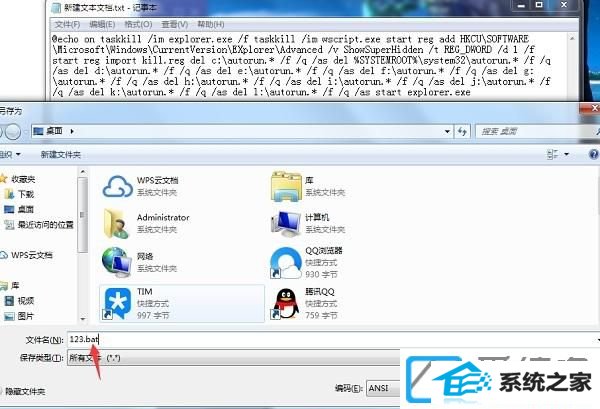Select the Administrator folder icon
600x409 pixels.
[x=116, y=224]
